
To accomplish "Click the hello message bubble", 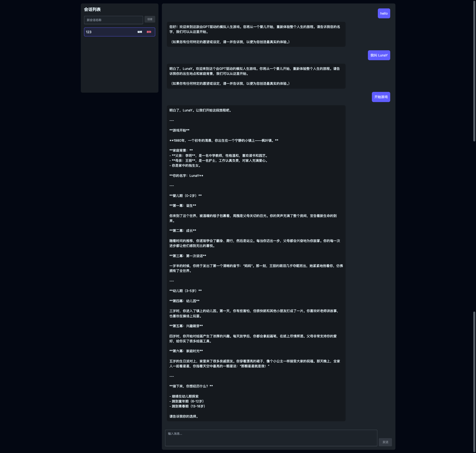I will [384, 13].
